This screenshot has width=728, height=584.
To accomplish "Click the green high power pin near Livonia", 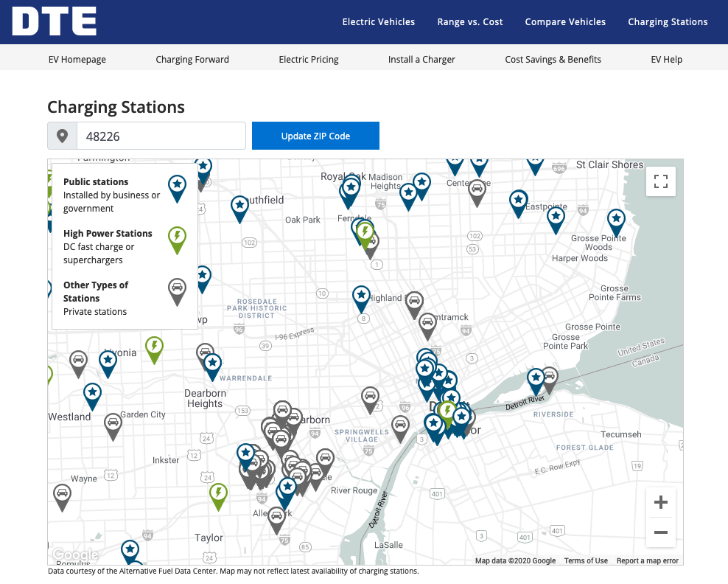I will click(154, 348).
